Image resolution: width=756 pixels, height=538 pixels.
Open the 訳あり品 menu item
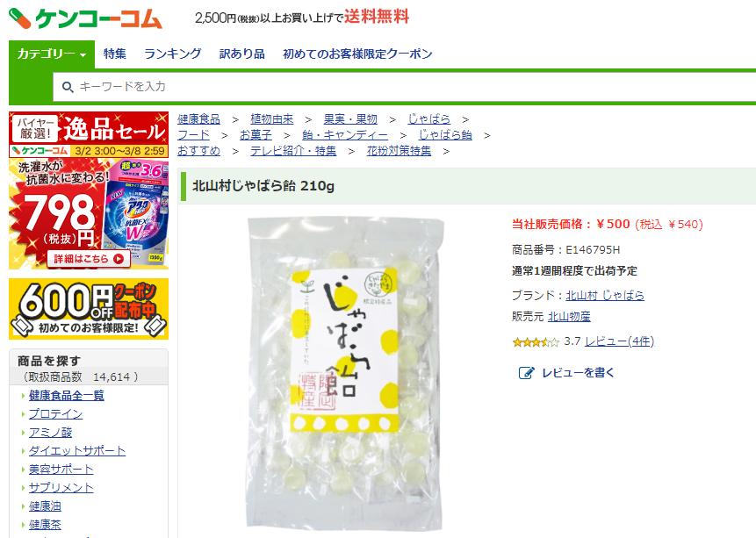[242, 54]
